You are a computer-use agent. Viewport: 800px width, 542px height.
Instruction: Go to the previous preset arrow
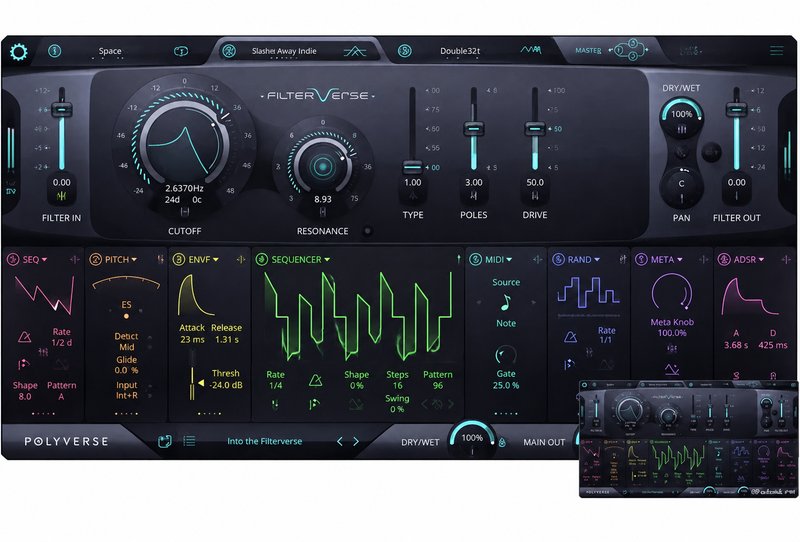click(340, 441)
